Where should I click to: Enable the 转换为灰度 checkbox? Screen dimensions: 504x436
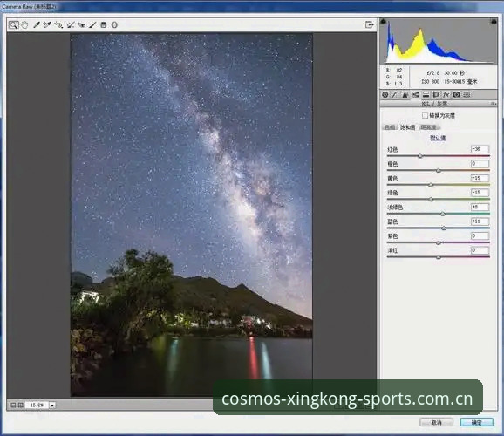coord(425,115)
